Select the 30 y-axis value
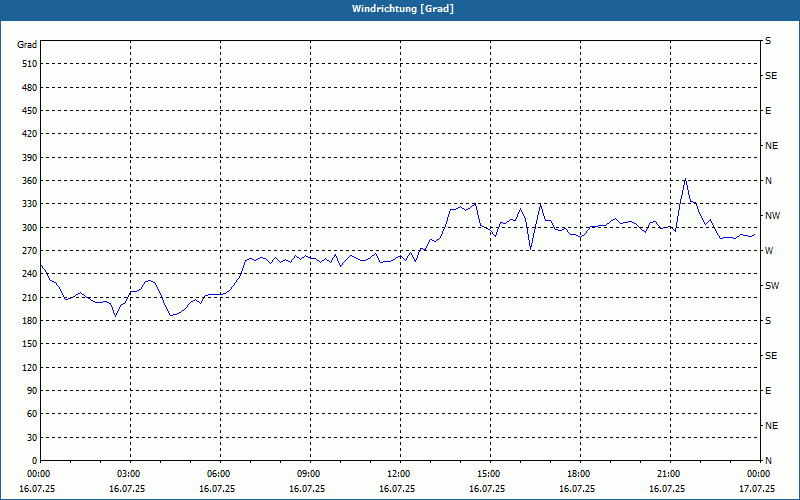800x500 pixels. tap(32, 438)
